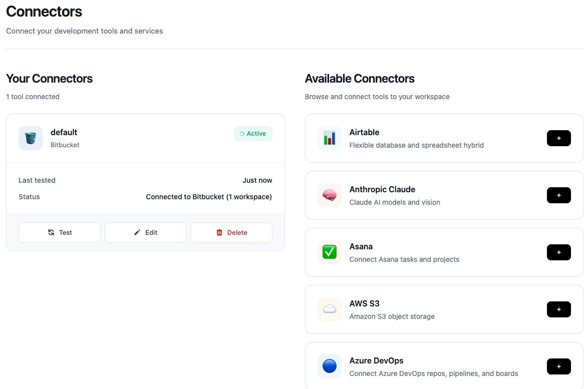588x389 pixels.
Task: Select the Azure DevOps globe icon
Action: (329, 366)
